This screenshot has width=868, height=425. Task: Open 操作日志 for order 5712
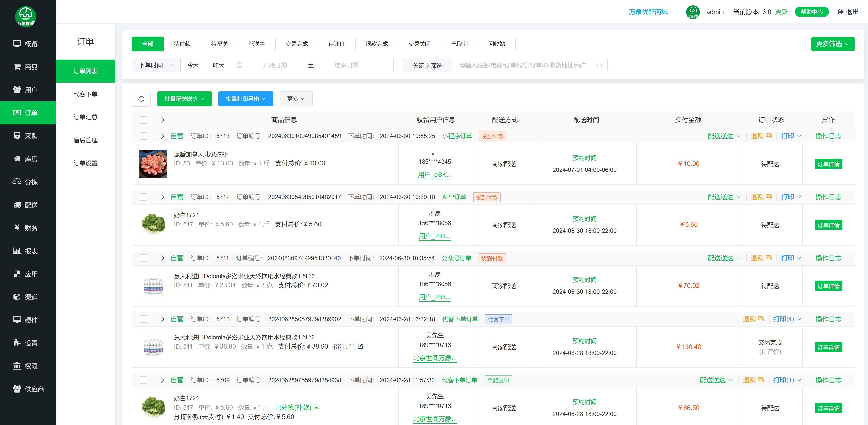coord(828,197)
